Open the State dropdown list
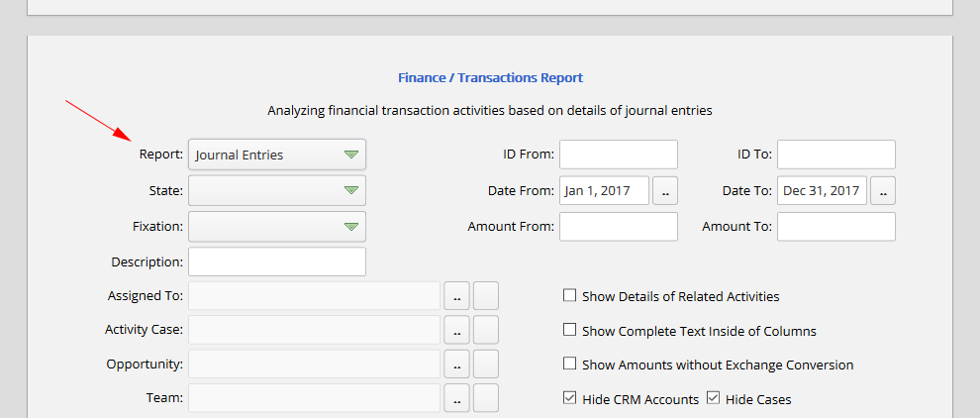Image resolution: width=980 pixels, height=418 pixels. pos(277,190)
